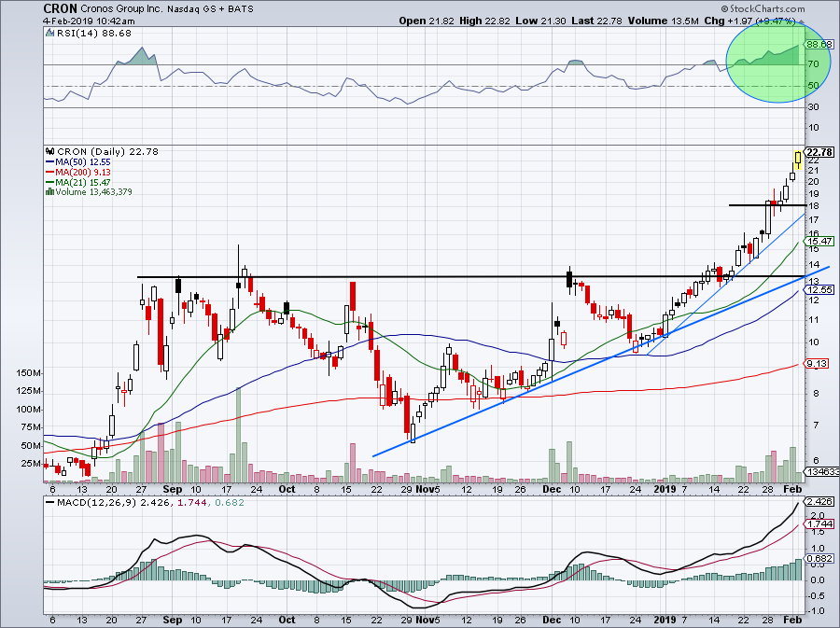Click the 70 level on the RSI axis

point(814,64)
